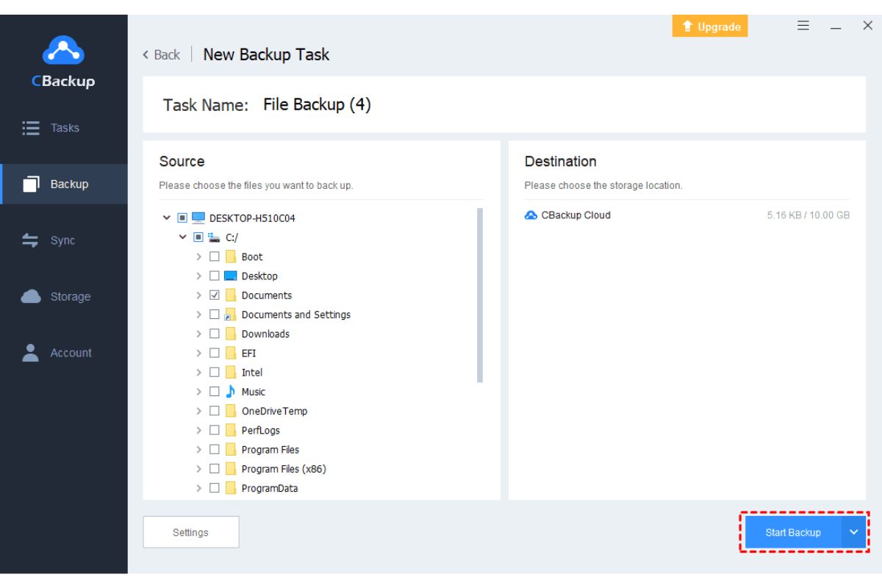This screenshot has width=882, height=588.
Task: Click the C:/ drive icon
Action: coord(215,237)
